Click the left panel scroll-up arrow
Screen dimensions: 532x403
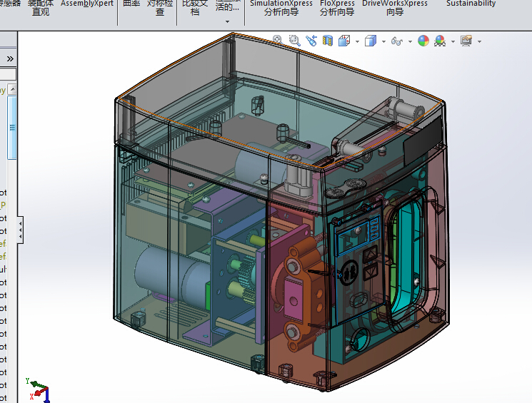(x=13, y=89)
